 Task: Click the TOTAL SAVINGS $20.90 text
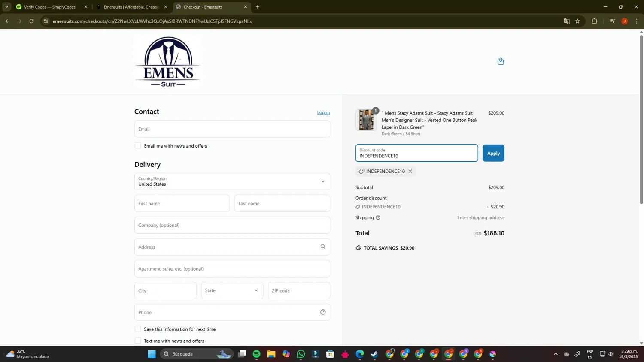tap(389, 248)
